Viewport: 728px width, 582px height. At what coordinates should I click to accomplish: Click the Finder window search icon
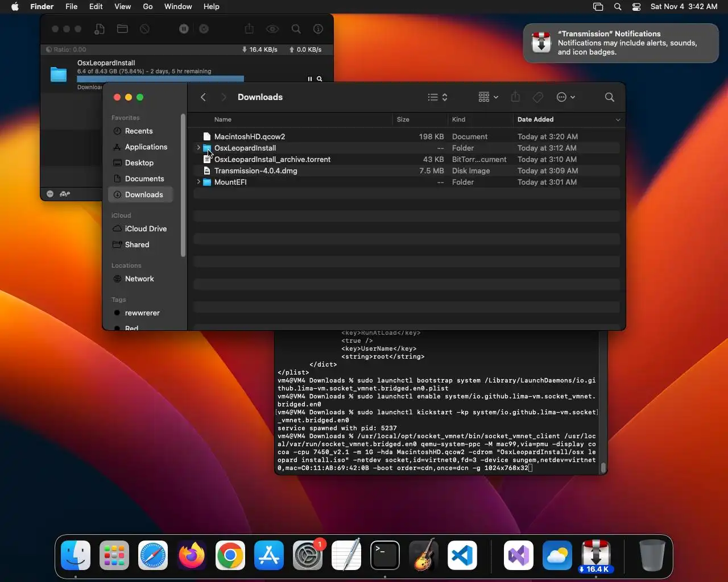click(610, 97)
